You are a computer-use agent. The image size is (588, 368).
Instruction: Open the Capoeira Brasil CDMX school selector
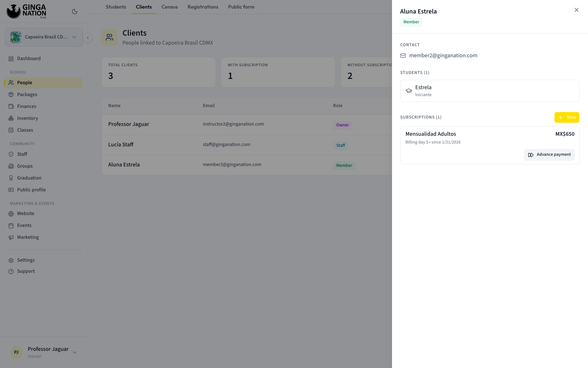(x=44, y=37)
